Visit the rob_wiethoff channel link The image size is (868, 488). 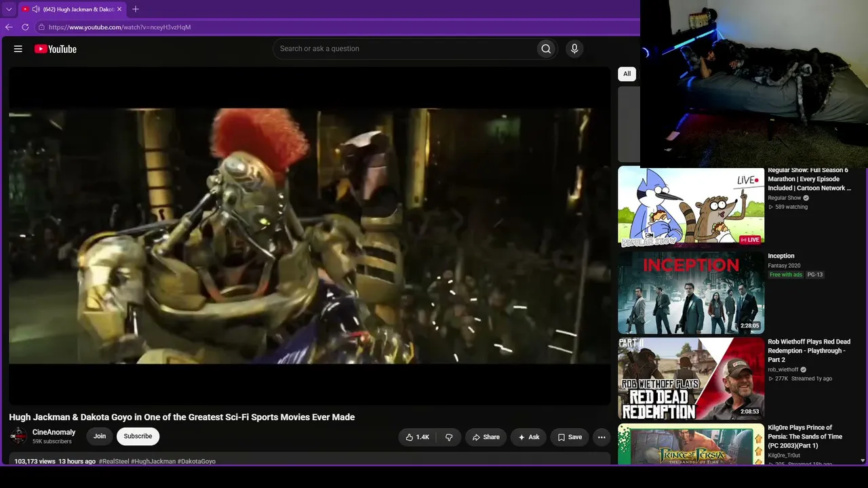(783, 370)
